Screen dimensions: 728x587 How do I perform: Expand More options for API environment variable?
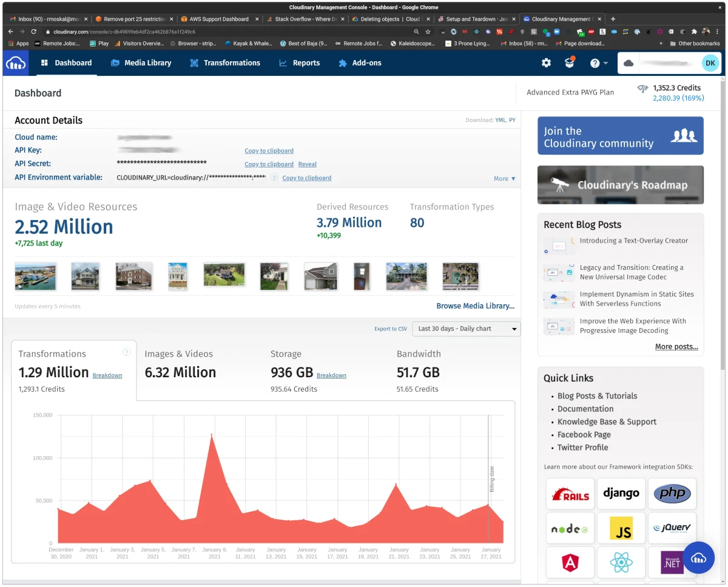[x=504, y=178]
